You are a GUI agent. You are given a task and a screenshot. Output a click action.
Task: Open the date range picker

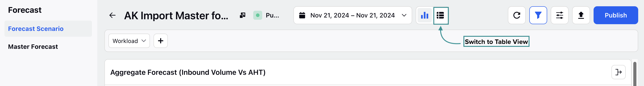[353, 15]
